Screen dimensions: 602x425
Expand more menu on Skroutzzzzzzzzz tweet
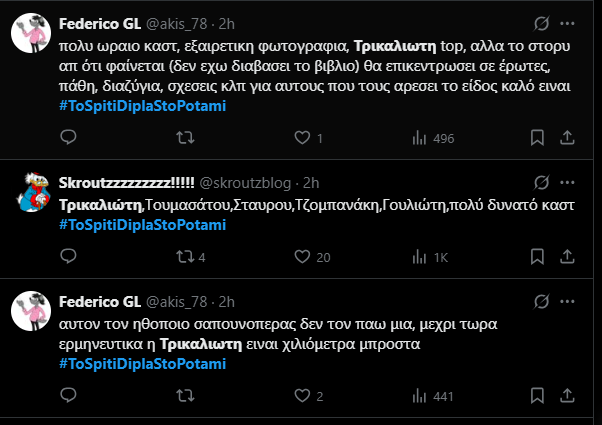coord(570,182)
